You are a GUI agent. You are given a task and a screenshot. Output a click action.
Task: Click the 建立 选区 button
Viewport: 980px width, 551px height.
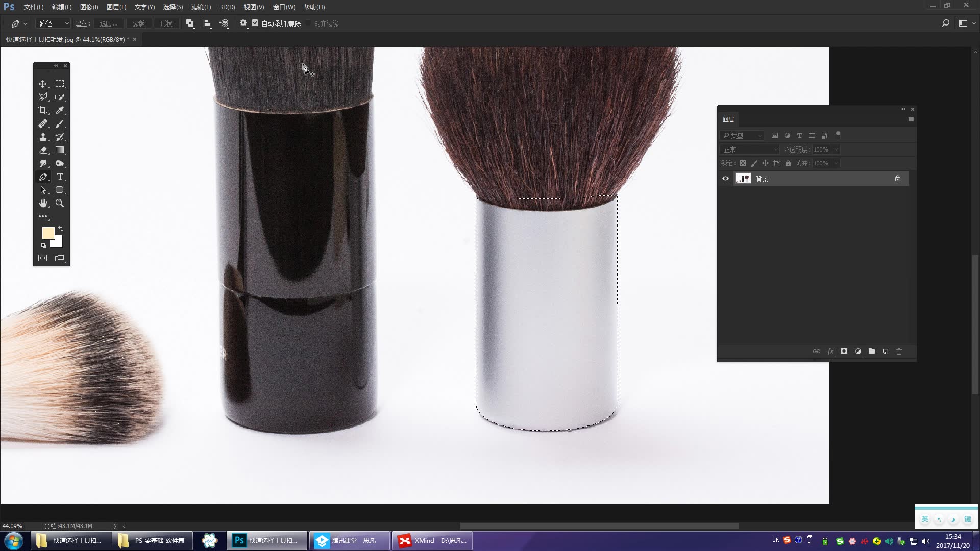tap(109, 23)
